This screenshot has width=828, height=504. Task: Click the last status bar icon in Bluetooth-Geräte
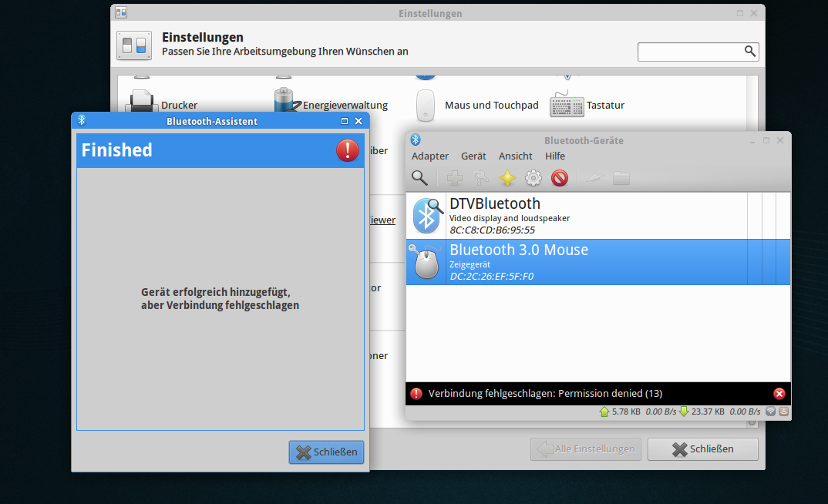click(783, 412)
